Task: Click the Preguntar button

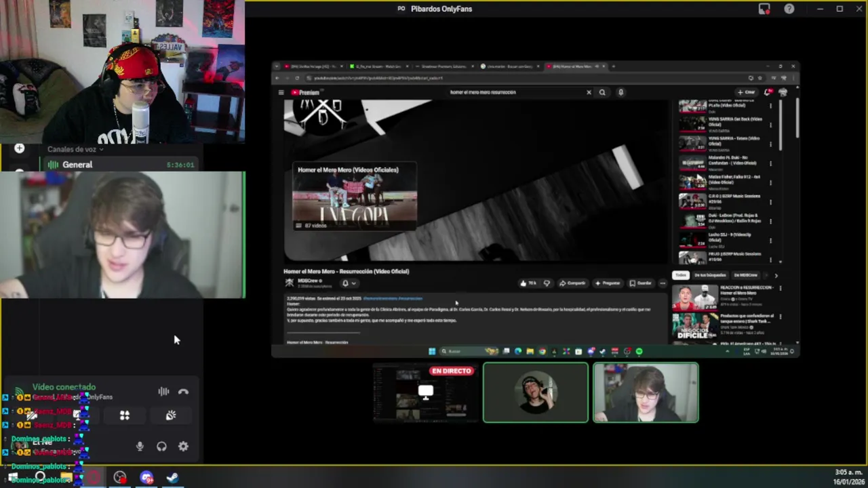Action: (608, 283)
